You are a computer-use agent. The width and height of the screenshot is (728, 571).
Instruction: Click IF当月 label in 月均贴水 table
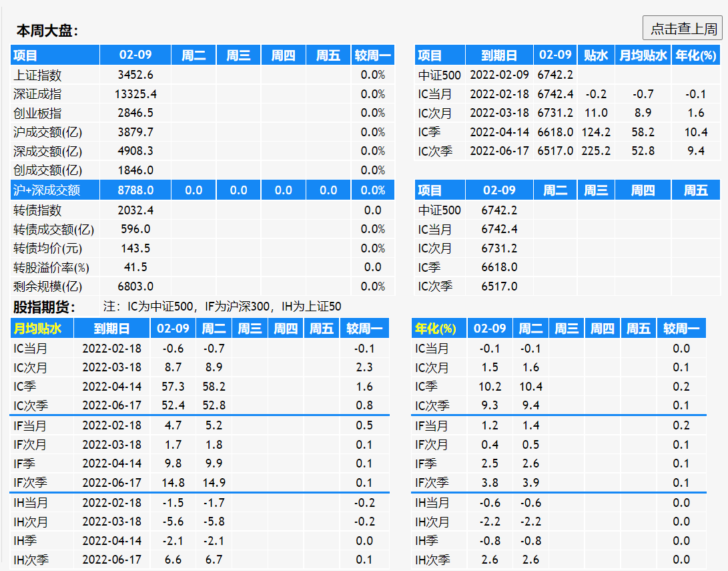point(30,425)
